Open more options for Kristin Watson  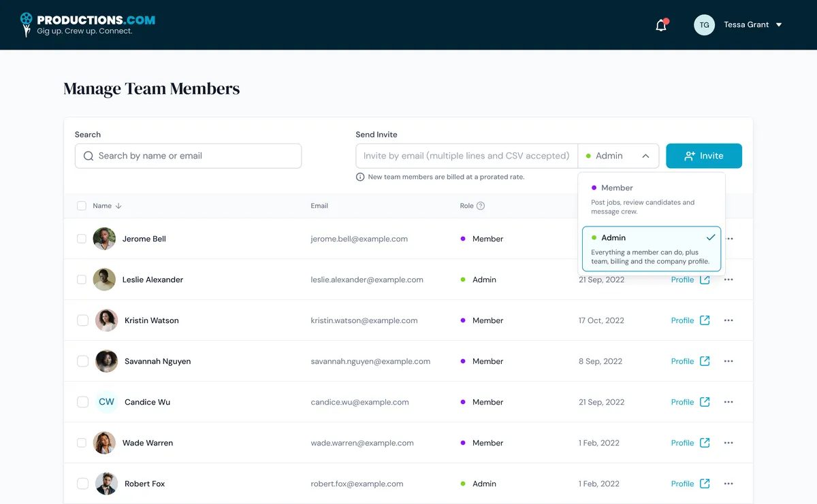pos(728,320)
